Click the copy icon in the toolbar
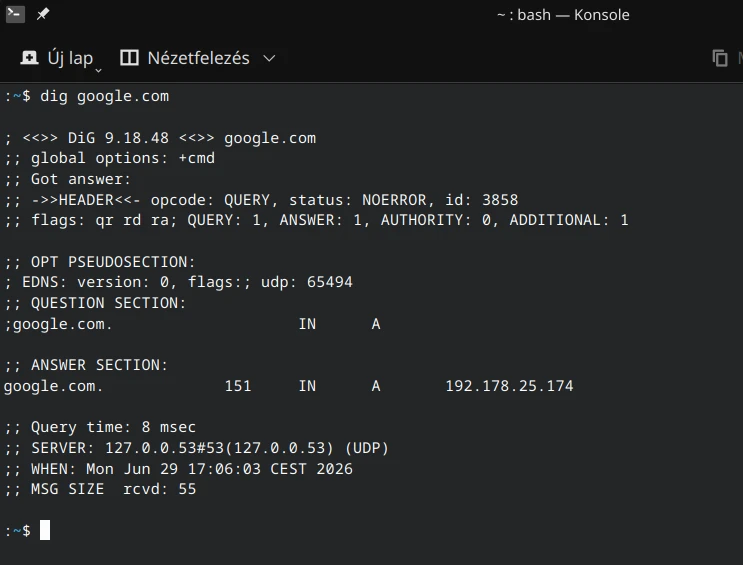The image size is (743, 565). point(720,58)
